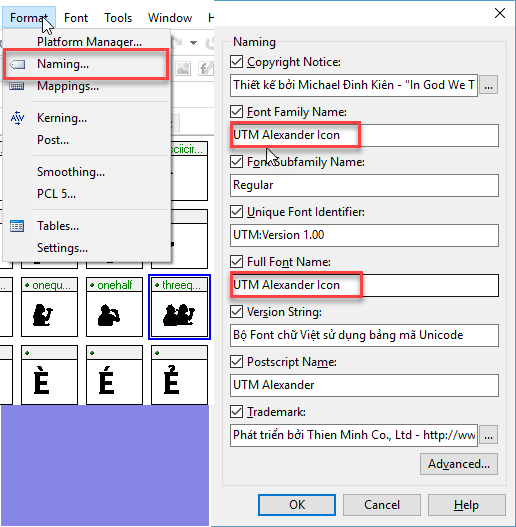This screenshot has height=527, width=516.
Task: Open the Font menu
Action: (76, 17)
